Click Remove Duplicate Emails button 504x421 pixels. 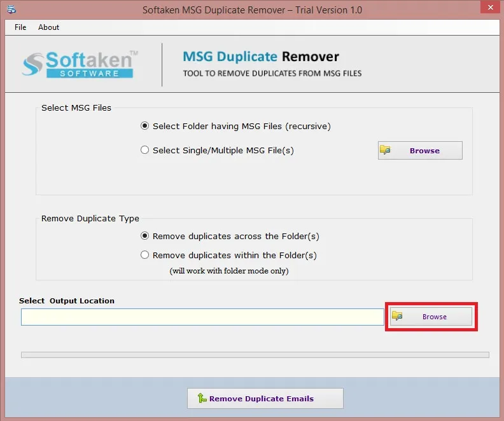point(265,399)
